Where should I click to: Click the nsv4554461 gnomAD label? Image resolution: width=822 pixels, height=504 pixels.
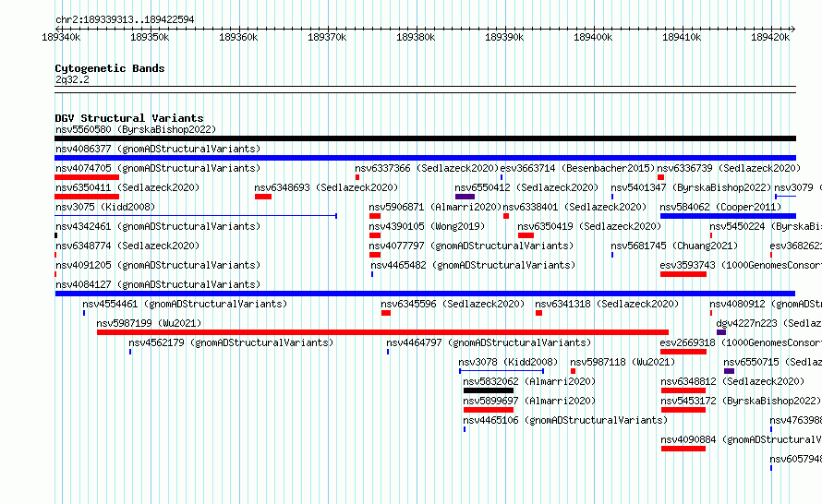point(185,304)
